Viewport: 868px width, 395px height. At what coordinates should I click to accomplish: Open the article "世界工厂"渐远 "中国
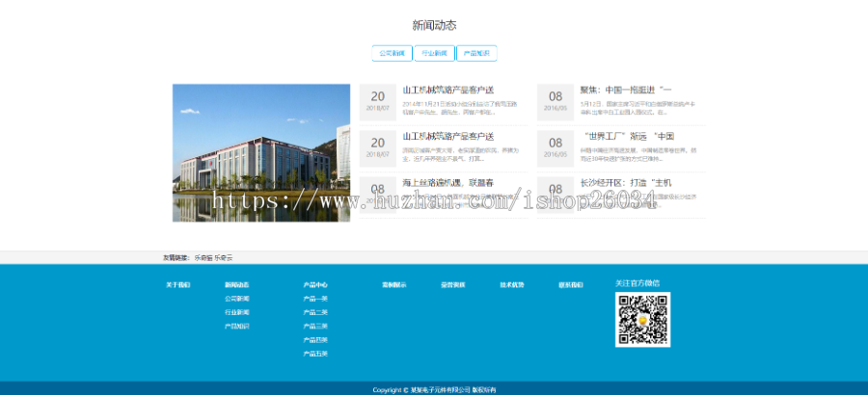coord(630,136)
